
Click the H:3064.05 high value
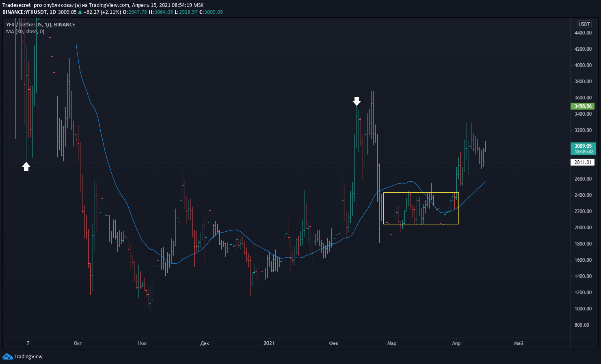point(161,12)
